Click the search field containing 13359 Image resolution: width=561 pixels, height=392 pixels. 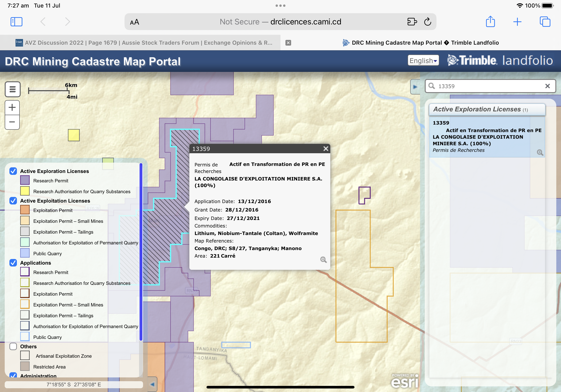[x=490, y=86]
